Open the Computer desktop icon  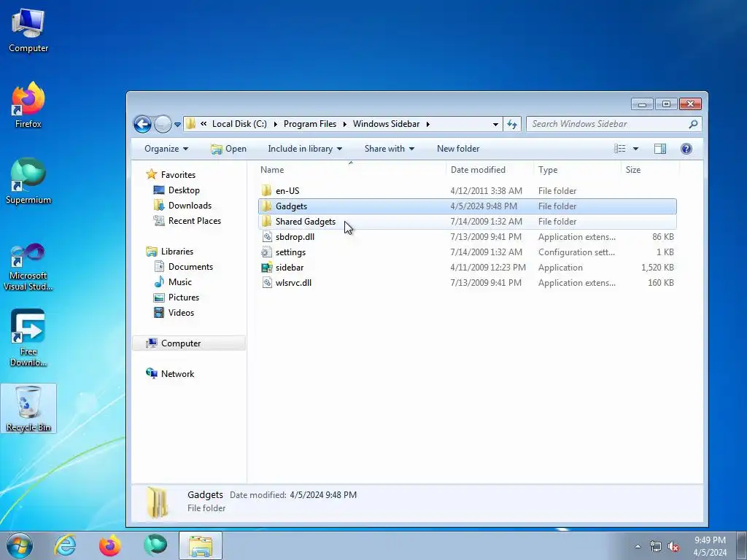(28, 31)
